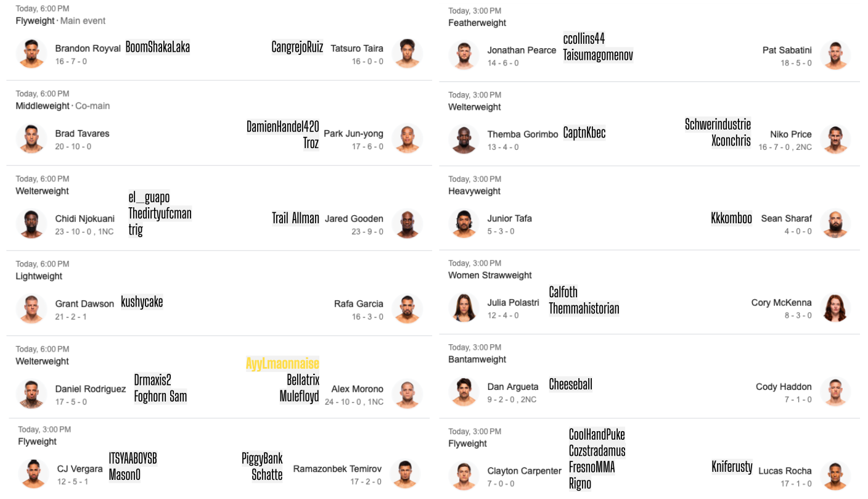868x499 pixels.
Task: Click Clayton Carpenter's avatar photo
Action: [x=464, y=476]
